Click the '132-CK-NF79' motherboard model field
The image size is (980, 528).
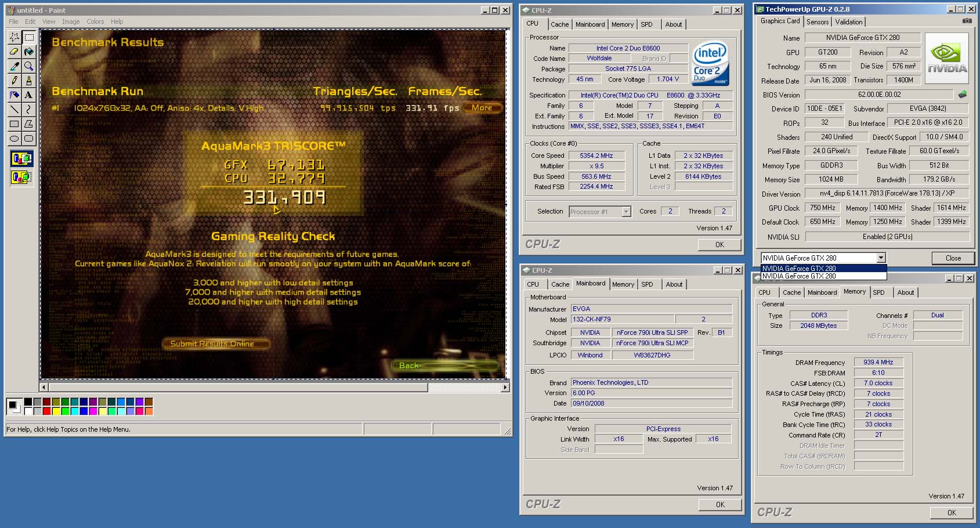[623, 319]
